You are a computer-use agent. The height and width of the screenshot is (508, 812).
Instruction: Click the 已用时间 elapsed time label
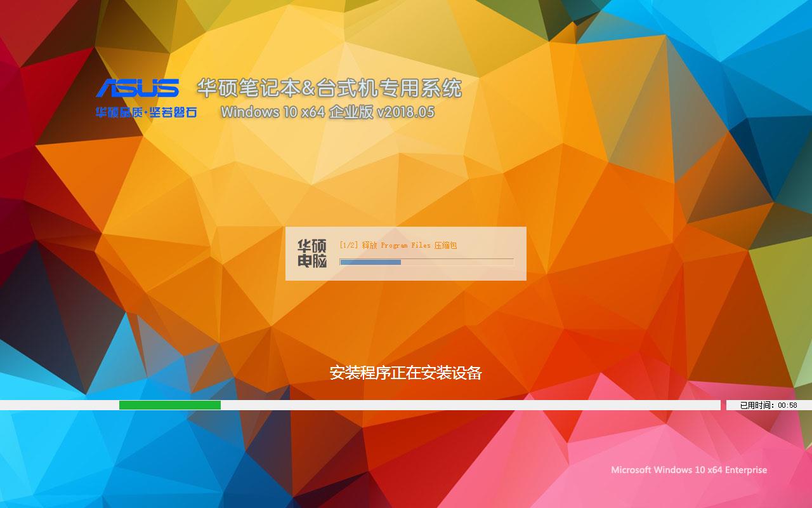[756, 405]
